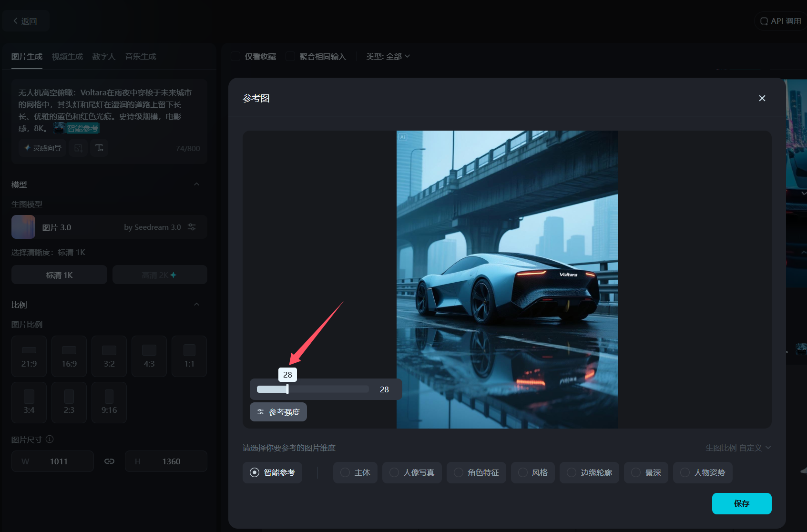Open the 生图比例 自定义 dropdown
Image resolution: width=807 pixels, height=532 pixels.
point(738,448)
